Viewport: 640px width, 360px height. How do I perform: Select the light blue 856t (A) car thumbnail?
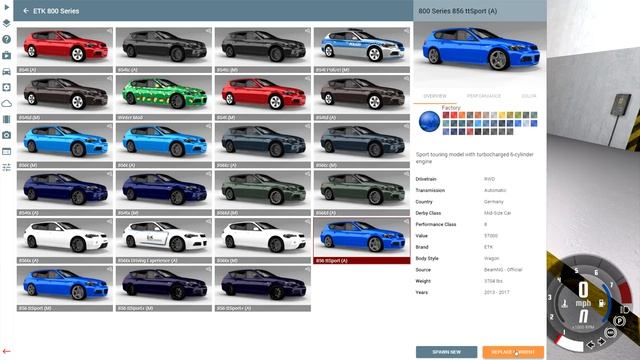tap(164, 146)
